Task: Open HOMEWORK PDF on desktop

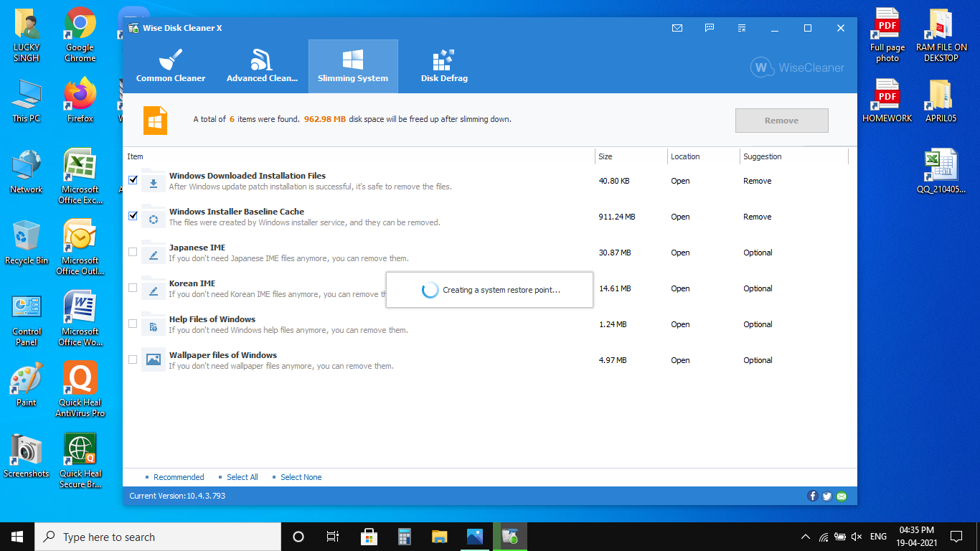Action: (887, 101)
